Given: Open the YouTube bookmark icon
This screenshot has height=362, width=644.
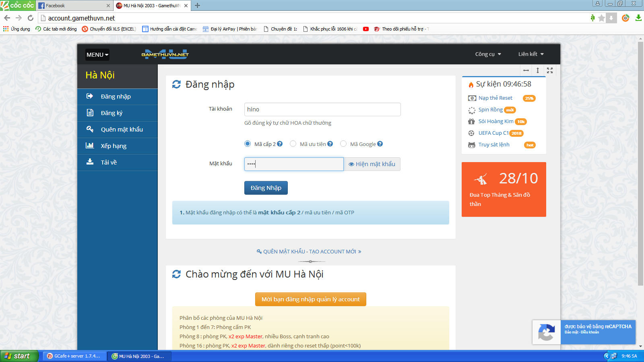Looking at the screenshot, I should pyautogui.click(x=365, y=29).
